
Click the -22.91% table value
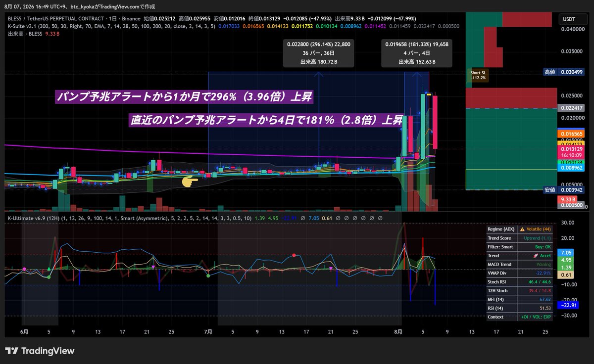pyautogui.click(x=543, y=273)
